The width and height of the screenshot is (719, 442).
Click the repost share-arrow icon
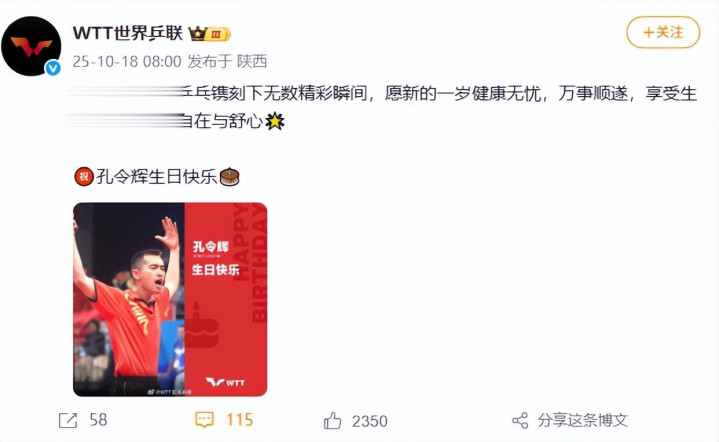pyautogui.click(x=68, y=420)
